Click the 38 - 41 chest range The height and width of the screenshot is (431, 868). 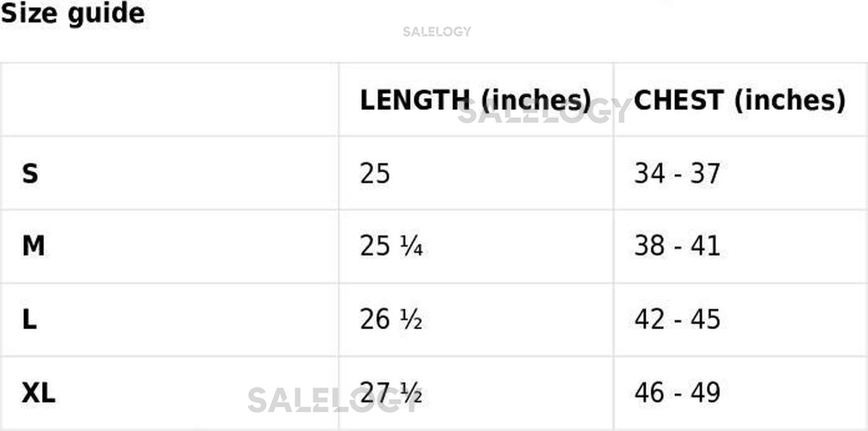(x=677, y=247)
